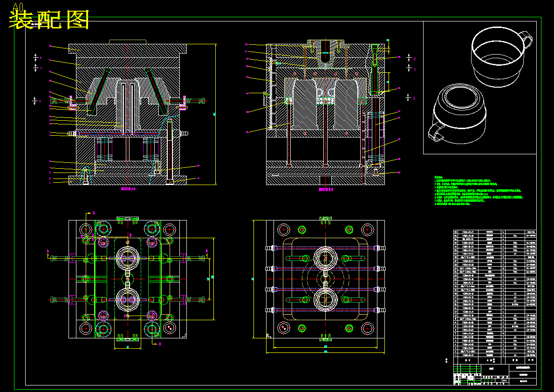Image resolution: width=554 pixels, height=392 pixels.
Task: Select the top-right section view with sprue bushing
Action: (325, 112)
